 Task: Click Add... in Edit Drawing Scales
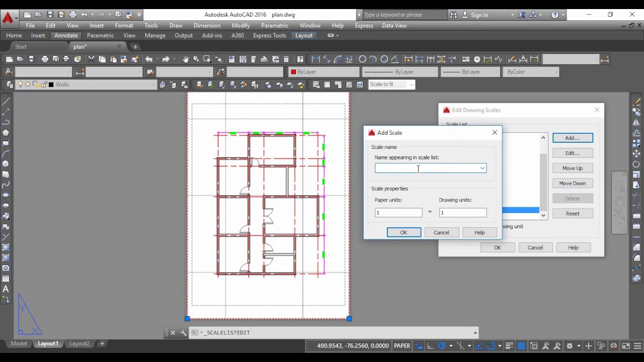point(573,138)
